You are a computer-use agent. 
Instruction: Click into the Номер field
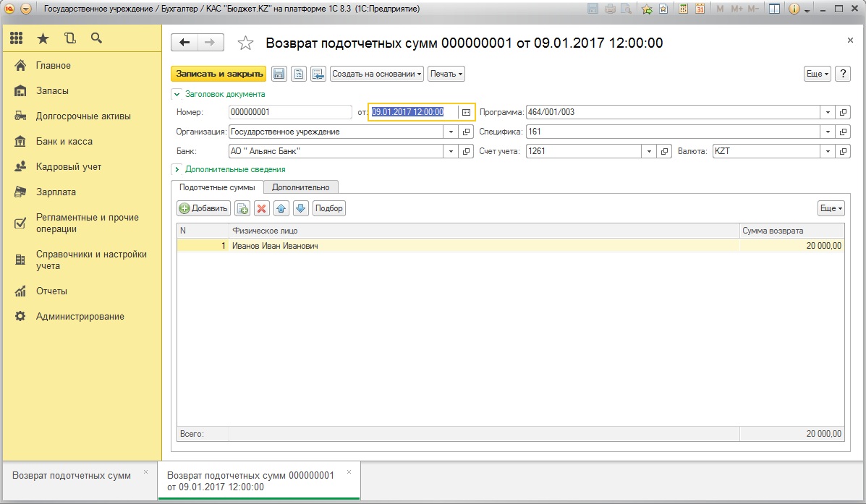(290, 112)
